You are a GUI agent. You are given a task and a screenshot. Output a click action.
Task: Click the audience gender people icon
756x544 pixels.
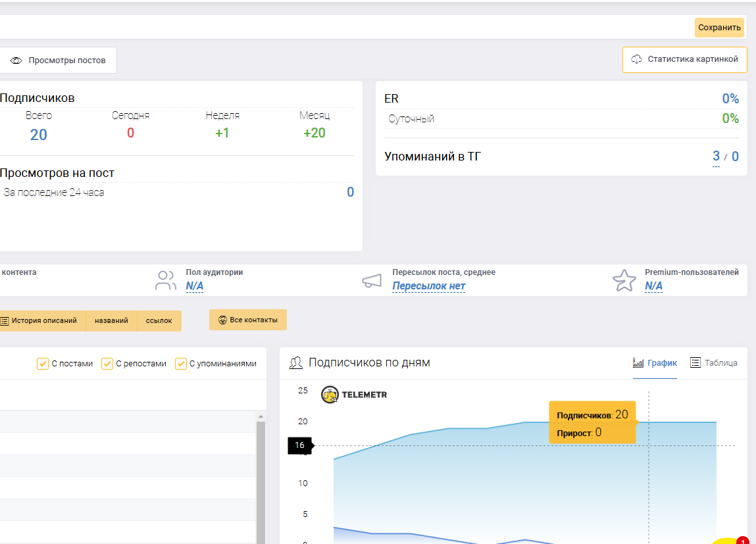click(165, 280)
